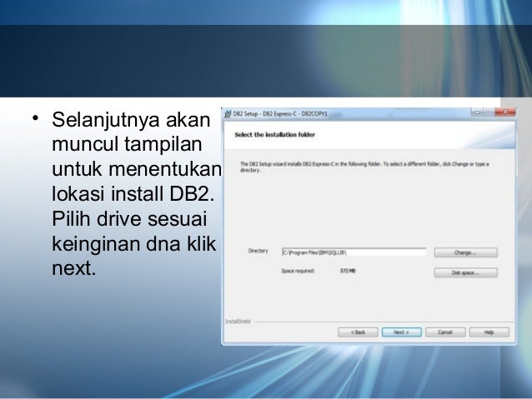The width and height of the screenshot is (532, 399).
Task: Click the '572 MB' space required value
Action: [348, 271]
